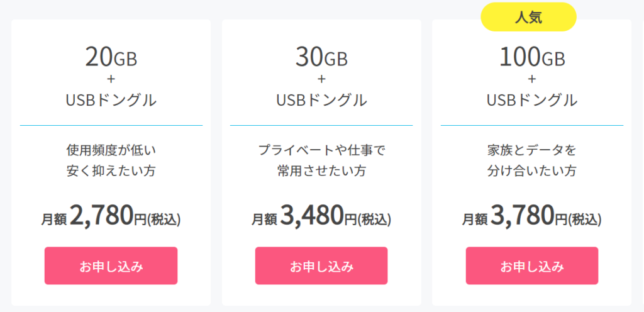Click the 使用頻度が低い description text
The image size is (644, 312).
(x=111, y=151)
